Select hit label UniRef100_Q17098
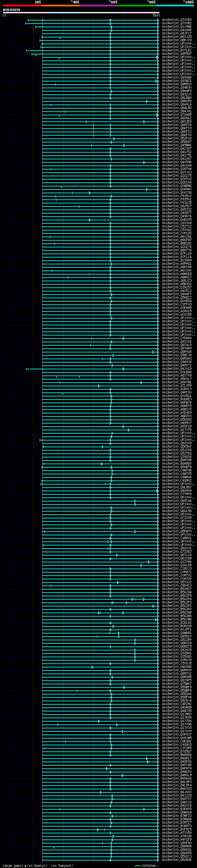 [x=177, y=724]
